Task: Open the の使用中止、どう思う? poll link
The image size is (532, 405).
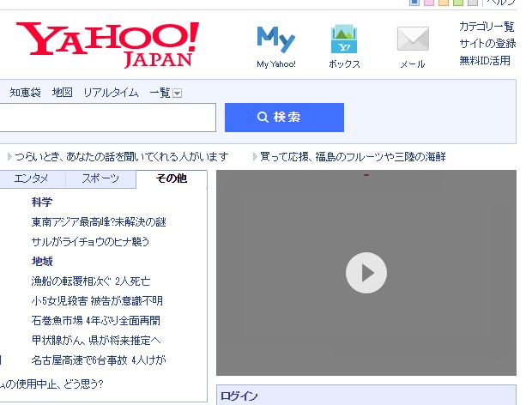Action: coord(51,384)
